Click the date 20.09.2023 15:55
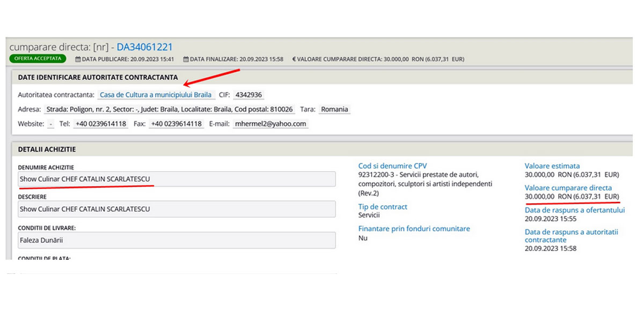Screen dimensions: 644x336 [551, 219]
